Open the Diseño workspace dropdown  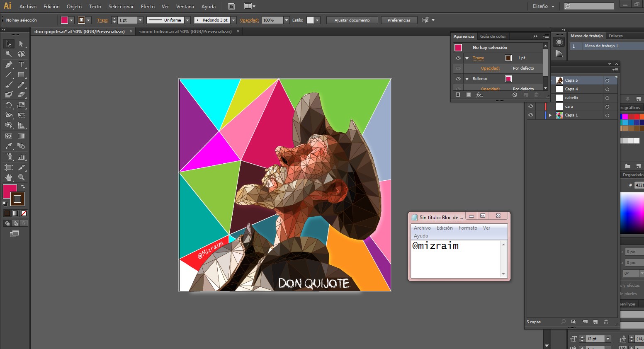(x=543, y=6)
